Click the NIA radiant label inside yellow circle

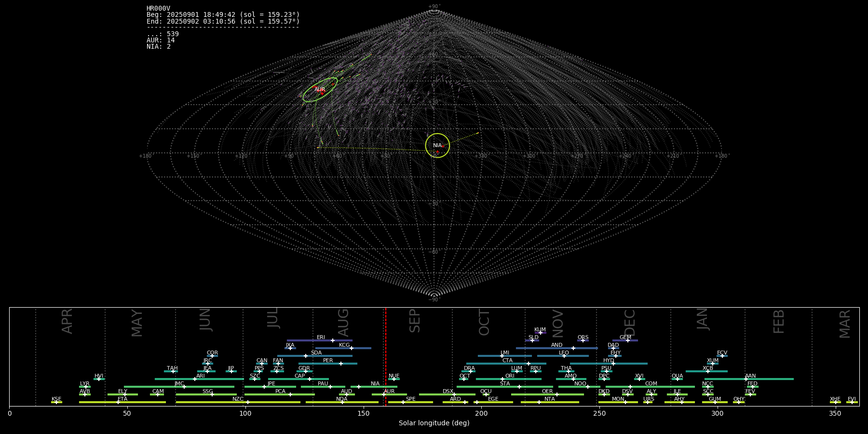[437, 146]
